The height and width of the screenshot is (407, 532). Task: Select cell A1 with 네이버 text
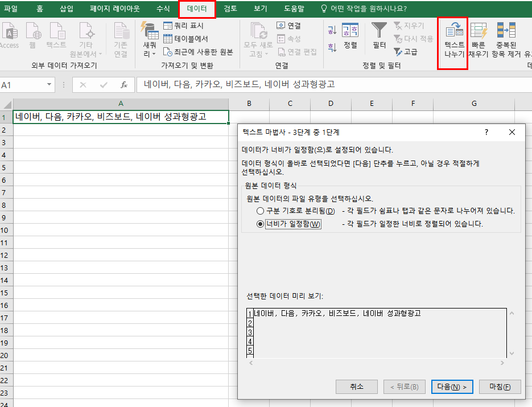(x=121, y=117)
